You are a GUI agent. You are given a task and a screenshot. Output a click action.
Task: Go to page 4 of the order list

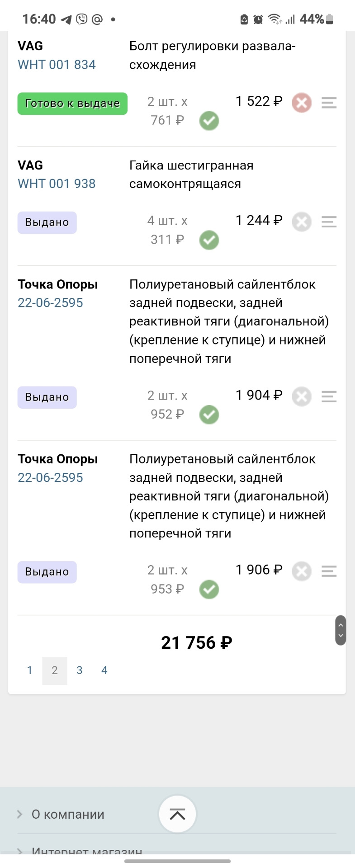tap(104, 670)
